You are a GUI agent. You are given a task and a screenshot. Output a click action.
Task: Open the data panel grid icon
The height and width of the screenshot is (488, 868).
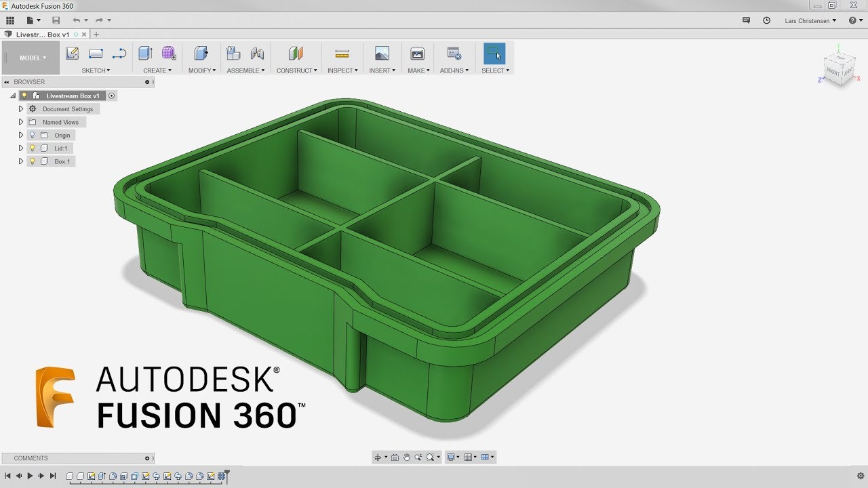tap(10, 20)
